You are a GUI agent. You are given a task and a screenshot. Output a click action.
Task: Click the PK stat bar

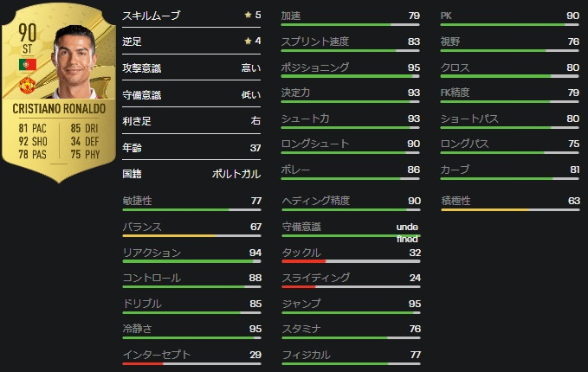click(x=509, y=25)
